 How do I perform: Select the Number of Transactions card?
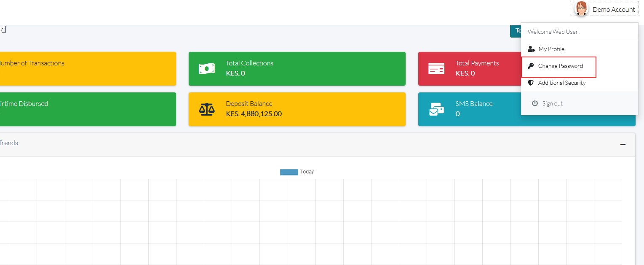84,68
